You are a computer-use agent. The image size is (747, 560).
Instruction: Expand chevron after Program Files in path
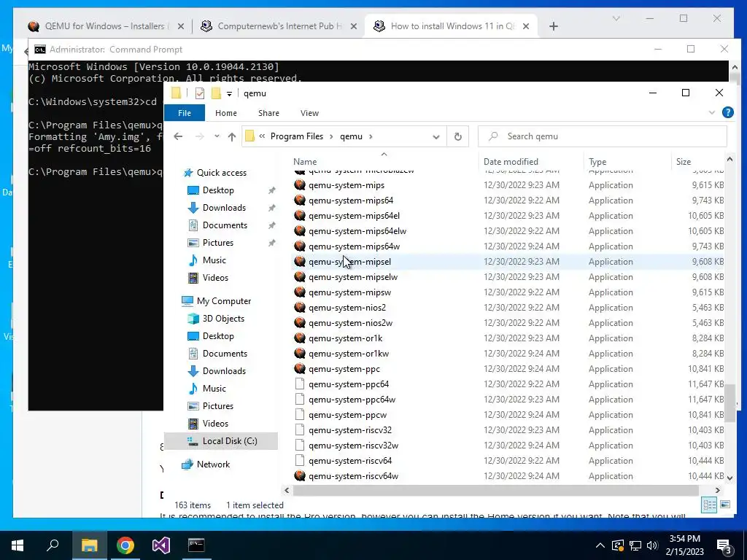tap(332, 136)
